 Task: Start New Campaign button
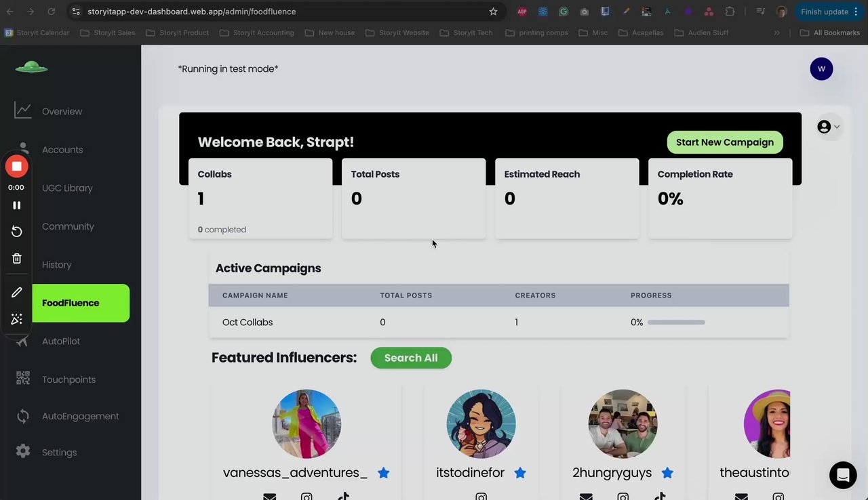pyautogui.click(x=725, y=142)
